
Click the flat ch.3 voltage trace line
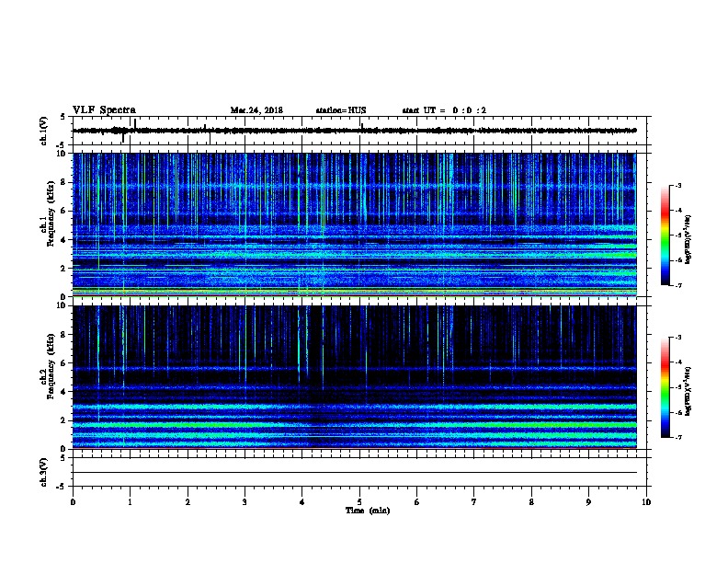point(355,473)
